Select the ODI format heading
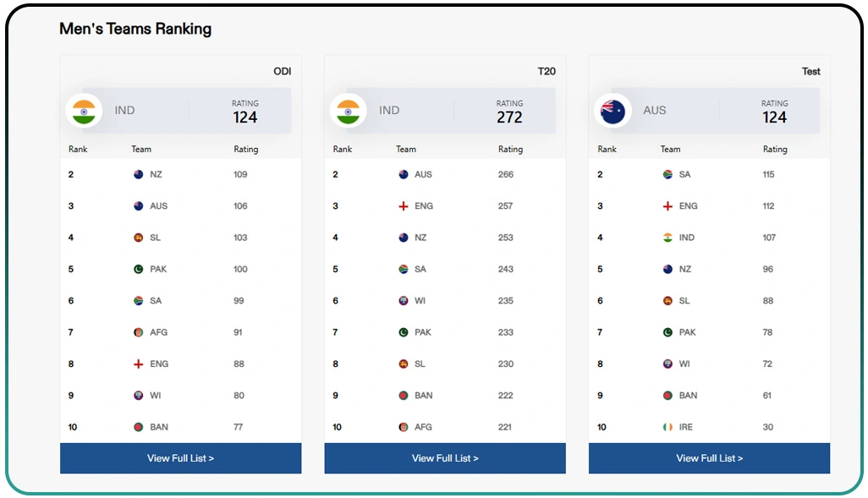Image resolution: width=868 pixels, height=498 pixels. pyautogui.click(x=282, y=71)
